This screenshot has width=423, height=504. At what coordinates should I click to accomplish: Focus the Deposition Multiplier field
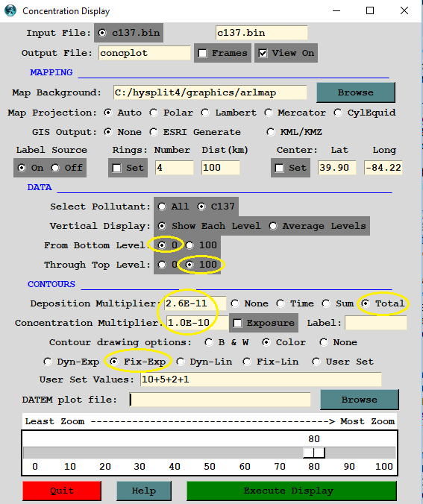pos(195,303)
